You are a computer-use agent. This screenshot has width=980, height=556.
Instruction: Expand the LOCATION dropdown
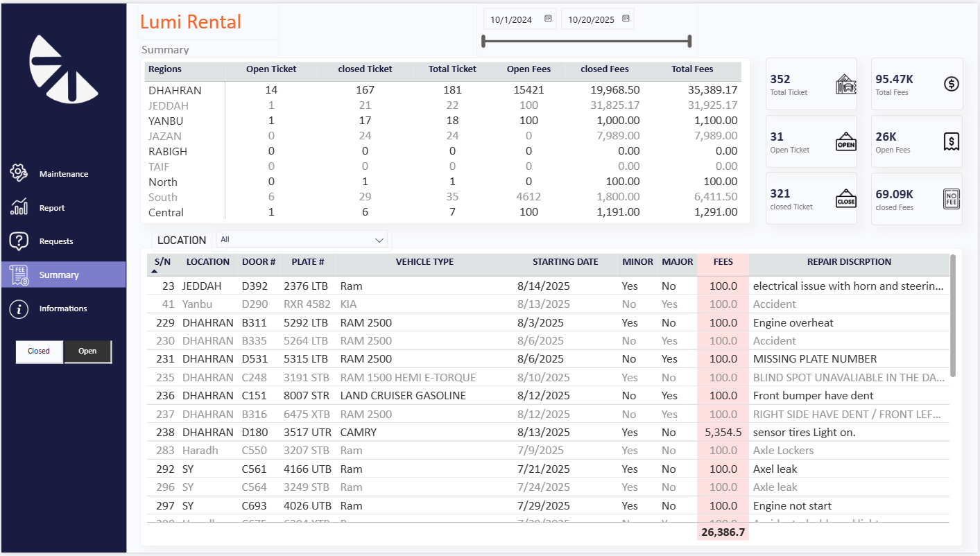379,240
